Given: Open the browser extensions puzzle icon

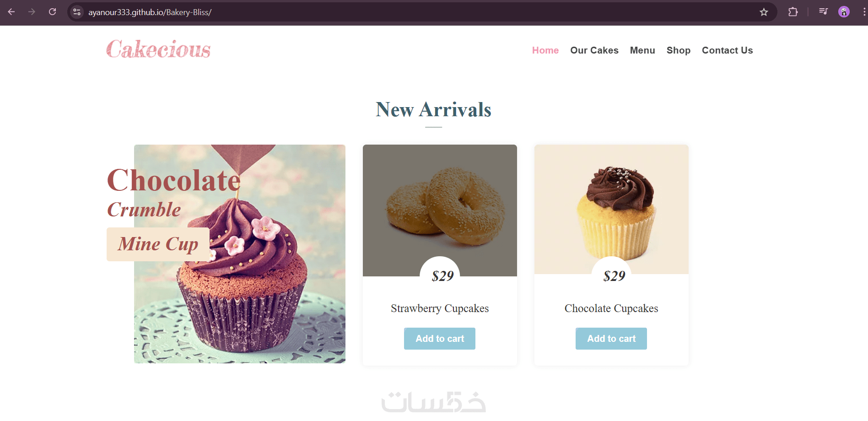Looking at the screenshot, I should click(x=793, y=12).
